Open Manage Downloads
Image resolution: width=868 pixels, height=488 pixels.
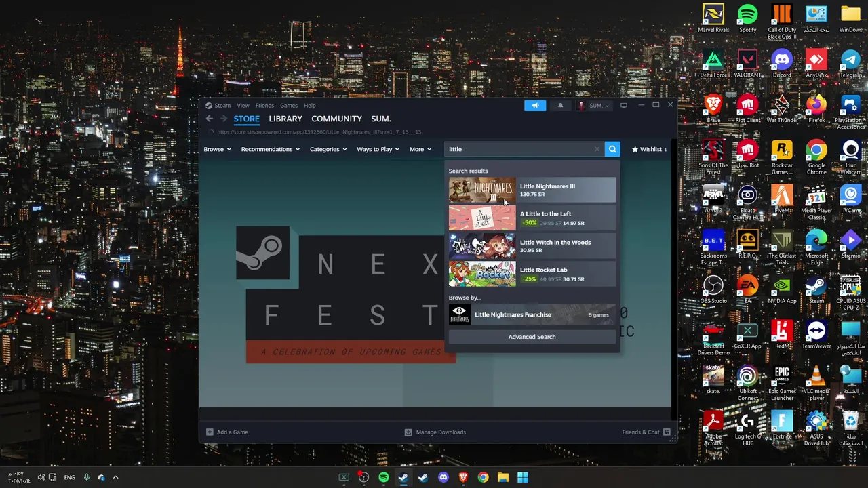435,432
